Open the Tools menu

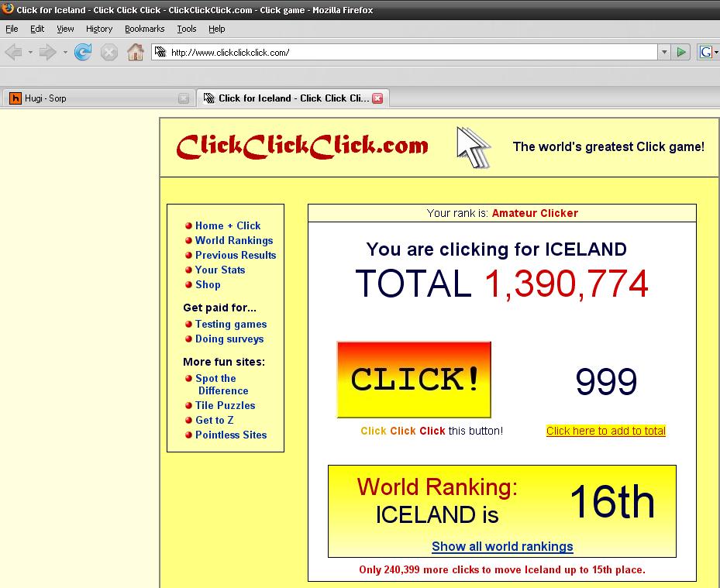pyautogui.click(x=187, y=29)
